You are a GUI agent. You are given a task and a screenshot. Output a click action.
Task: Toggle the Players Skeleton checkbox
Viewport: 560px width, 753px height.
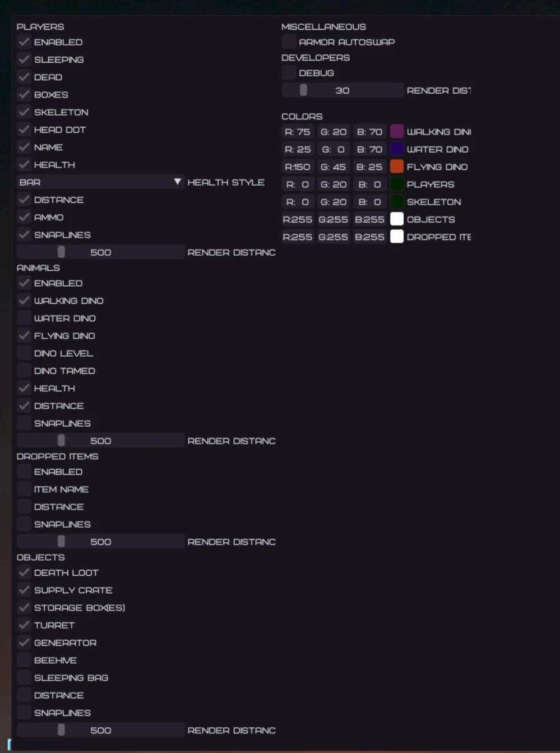click(24, 112)
